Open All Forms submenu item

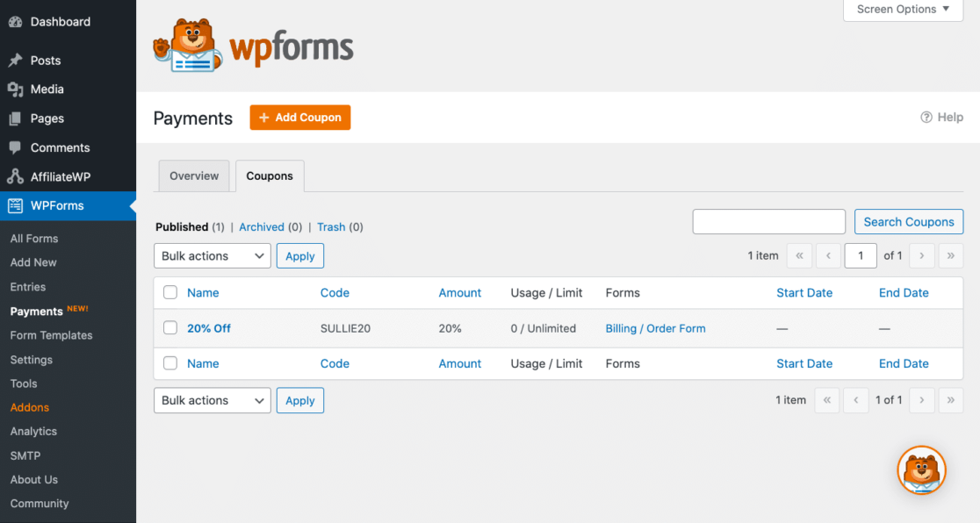click(x=33, y=239)
